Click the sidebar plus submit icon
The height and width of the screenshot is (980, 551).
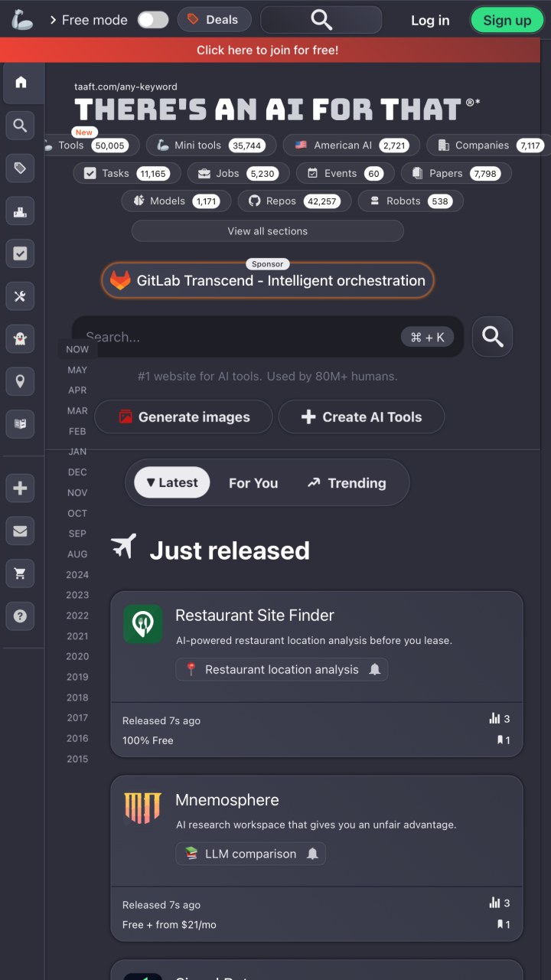[21, 488]
